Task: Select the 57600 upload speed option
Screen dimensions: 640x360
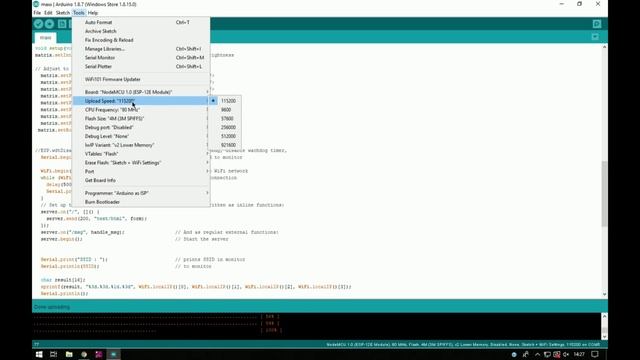Action: tap(225, 118)
